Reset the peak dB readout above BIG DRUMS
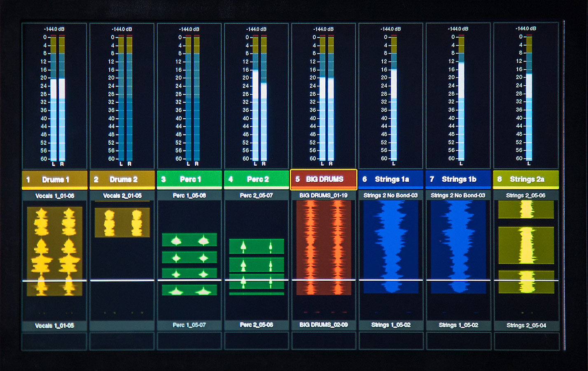The height and width of the screenshot is (371, 588). pyautogui.click(x=323, y=29)
